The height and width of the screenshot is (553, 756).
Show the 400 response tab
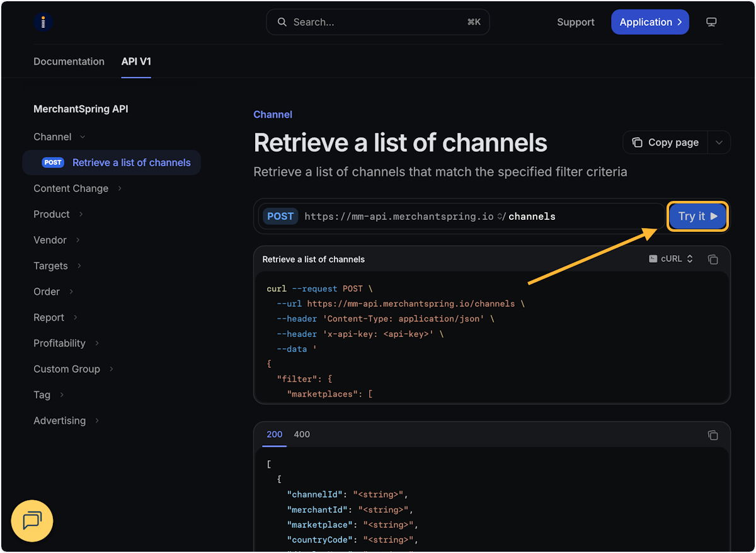[302, 434]
